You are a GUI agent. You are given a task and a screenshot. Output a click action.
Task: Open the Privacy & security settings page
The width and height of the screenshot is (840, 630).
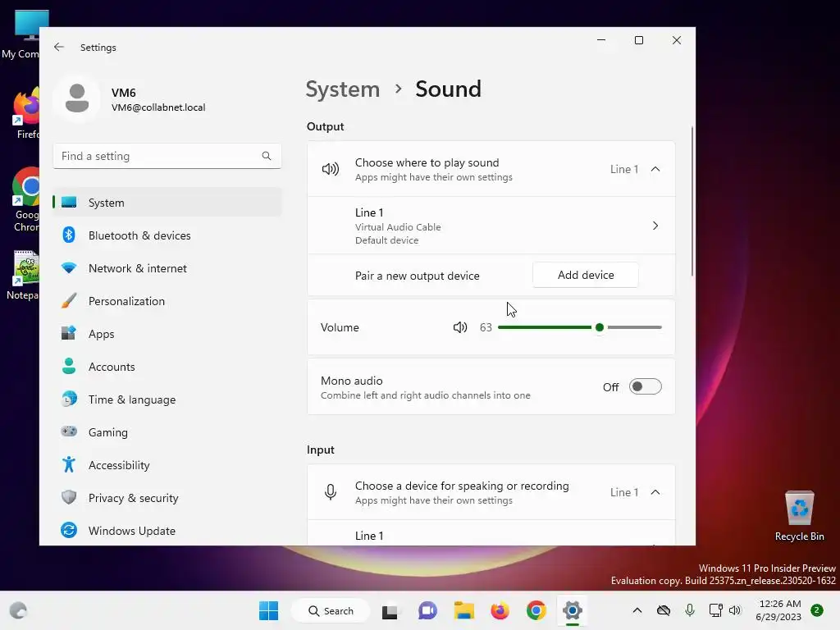click(167, 498)
